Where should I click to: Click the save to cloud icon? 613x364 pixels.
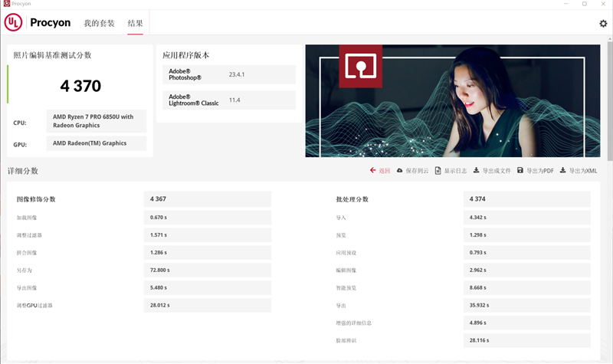(x=399, y=170)
